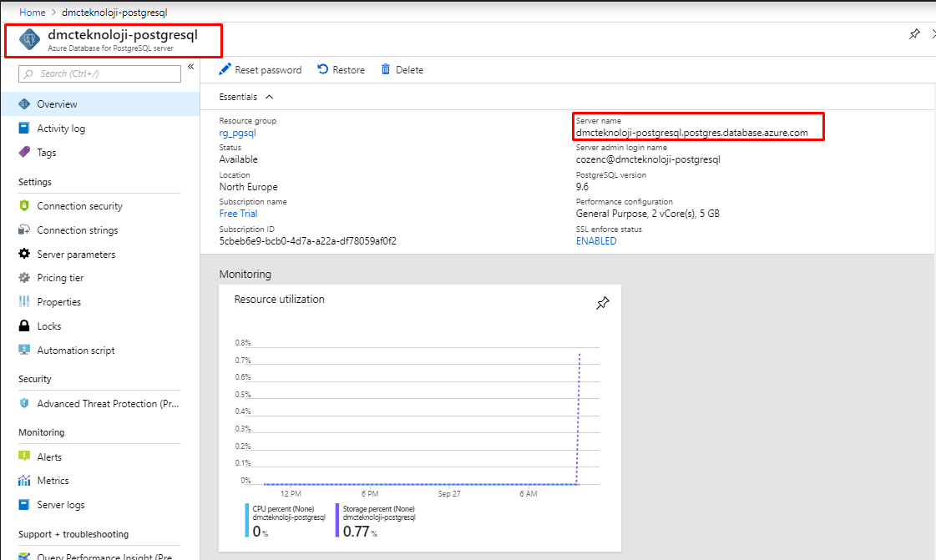Viewport: 936px width, 560px height.
Task: Click the Restore arrow icon
Action: (x=323, y=69)
